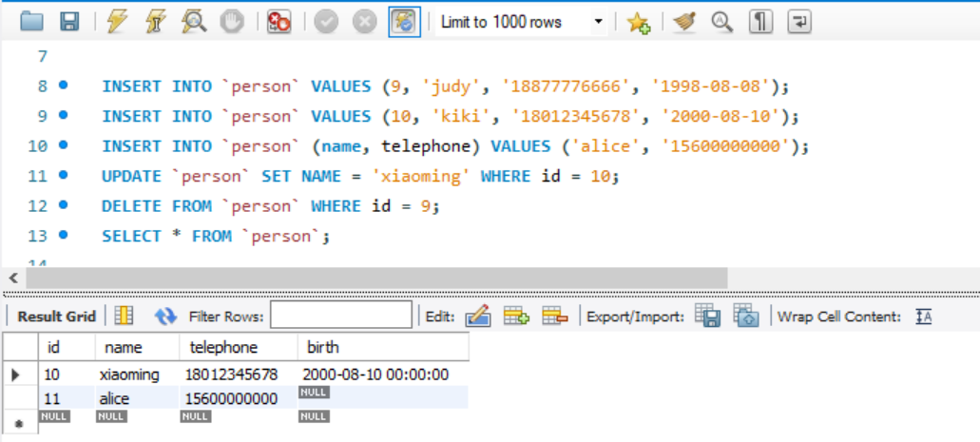The width and height of the screenshot is (980, 442).
Task: Import records from external file icon
Action: pyautogui.click(x=746, y=316)
